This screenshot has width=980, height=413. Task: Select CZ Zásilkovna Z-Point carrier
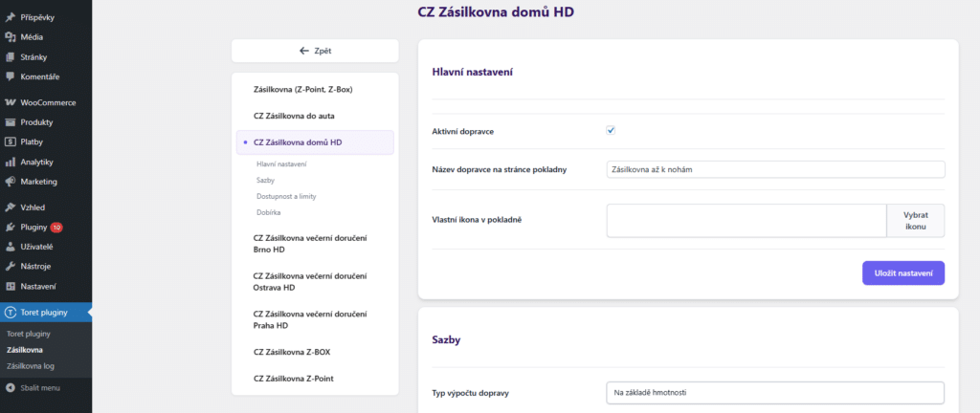click(x=294, y=378)
